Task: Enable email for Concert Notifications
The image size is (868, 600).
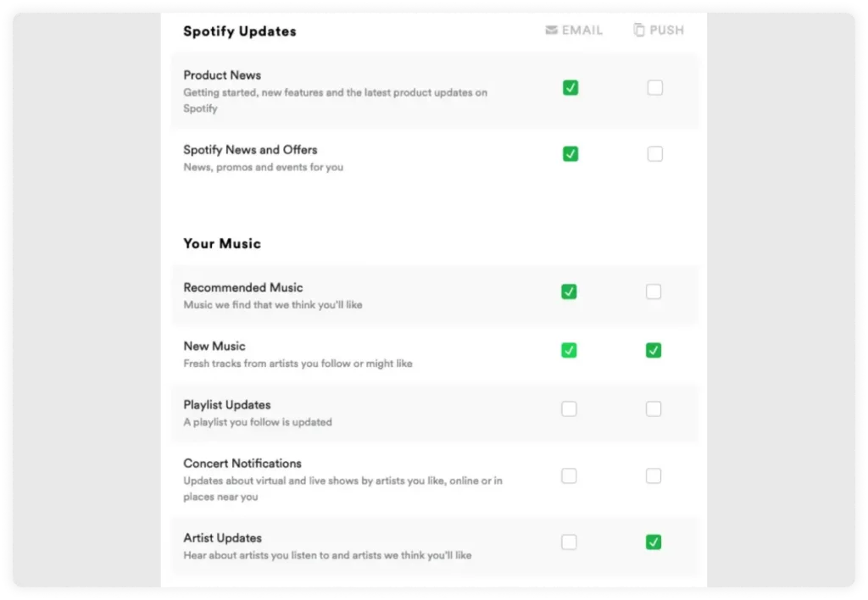Action: [569, 476]
